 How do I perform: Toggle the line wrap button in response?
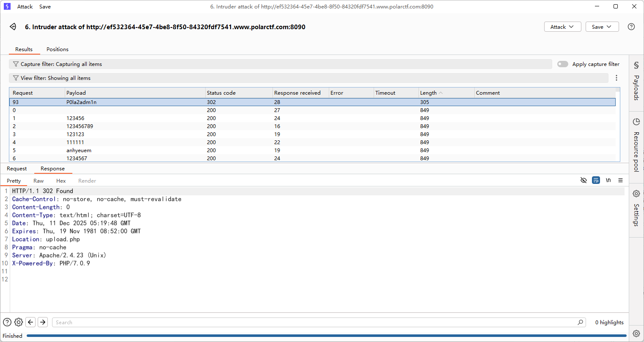pos(596,181)
